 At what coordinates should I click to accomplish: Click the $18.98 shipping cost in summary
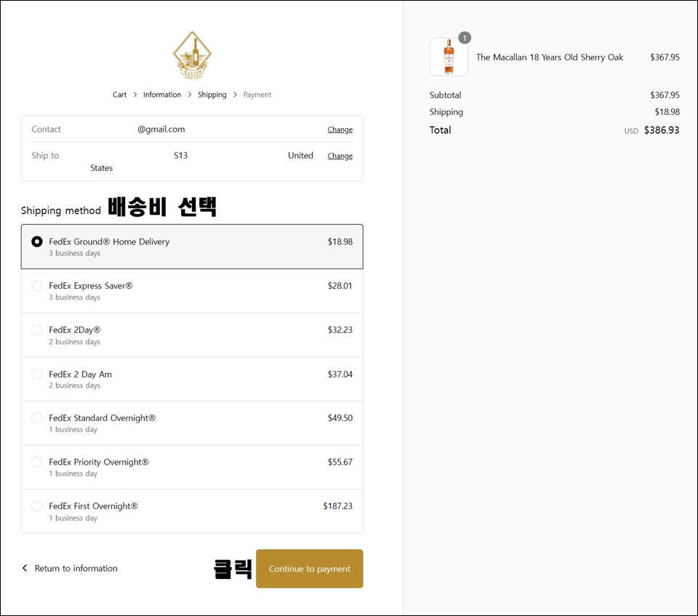pyautogui.click(x=667, y=112)
